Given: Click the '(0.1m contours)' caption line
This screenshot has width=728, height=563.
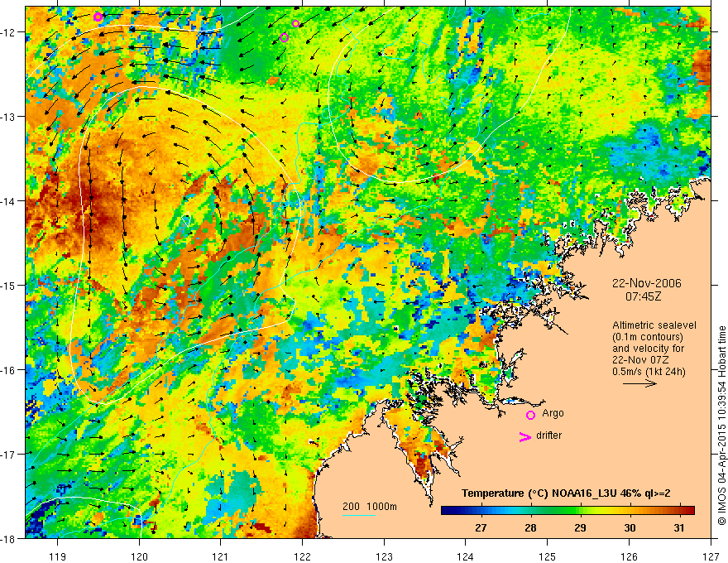Looking at the screenshot, I should click(x=648, y=337).
